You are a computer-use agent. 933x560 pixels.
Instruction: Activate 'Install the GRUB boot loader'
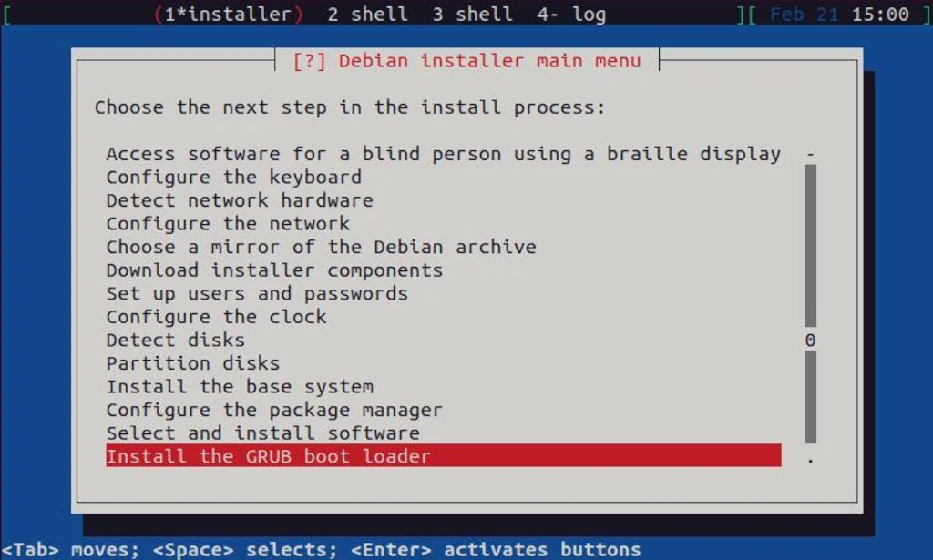(x=266, y=456)
